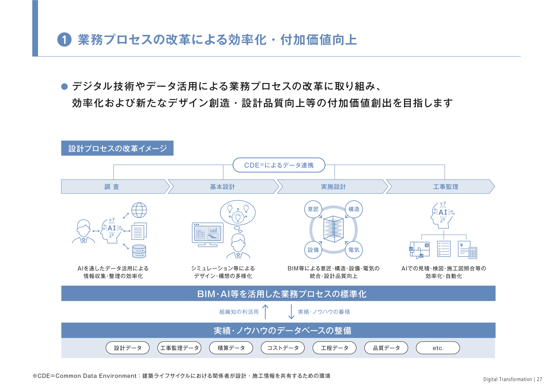This screenshot has width=553, height=392.
Task: Click the BIM・AI等を活用した業務プロセスの標準化 banner
Action: click(278, 294)
